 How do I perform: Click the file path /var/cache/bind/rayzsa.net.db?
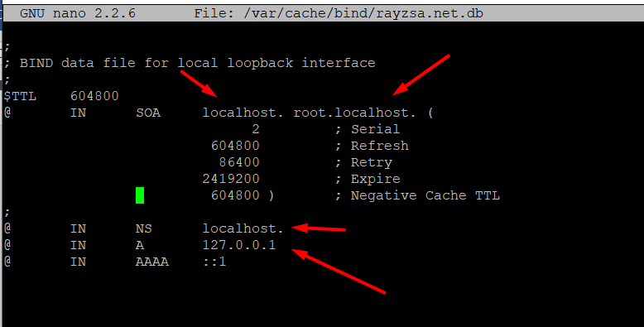click(363, 13)
